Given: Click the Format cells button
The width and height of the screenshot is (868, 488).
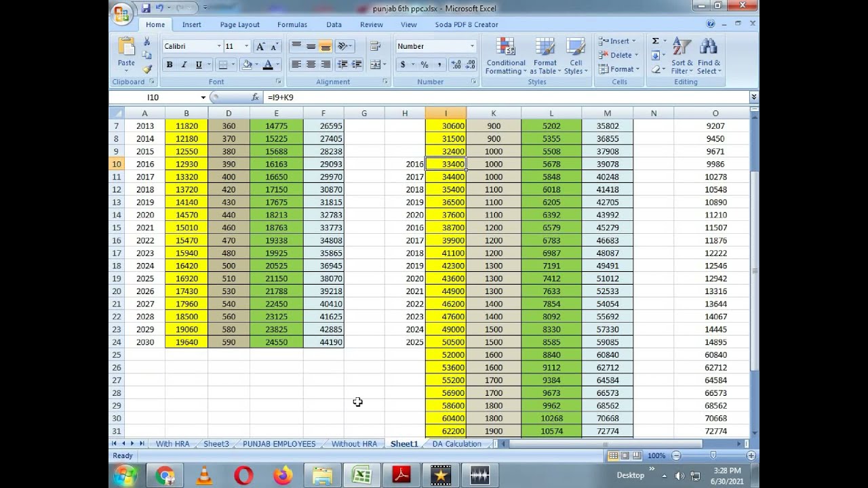Looking at the screenshot, I should 618,69.
